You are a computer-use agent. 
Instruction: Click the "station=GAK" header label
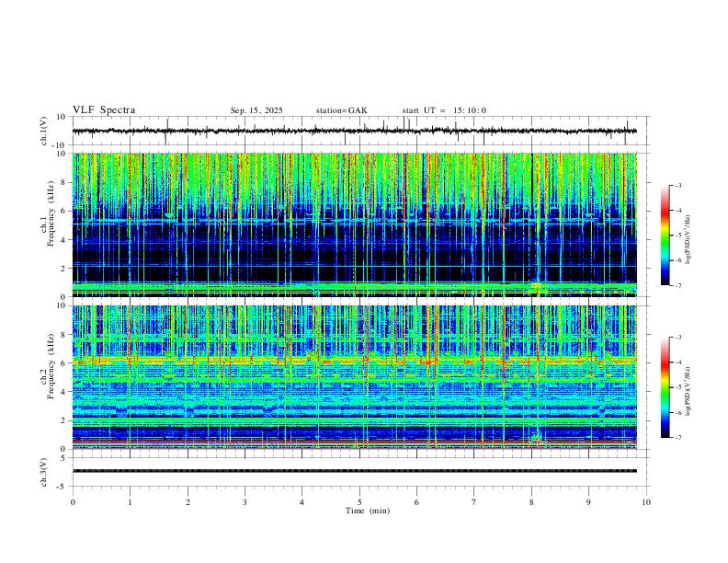341,110
